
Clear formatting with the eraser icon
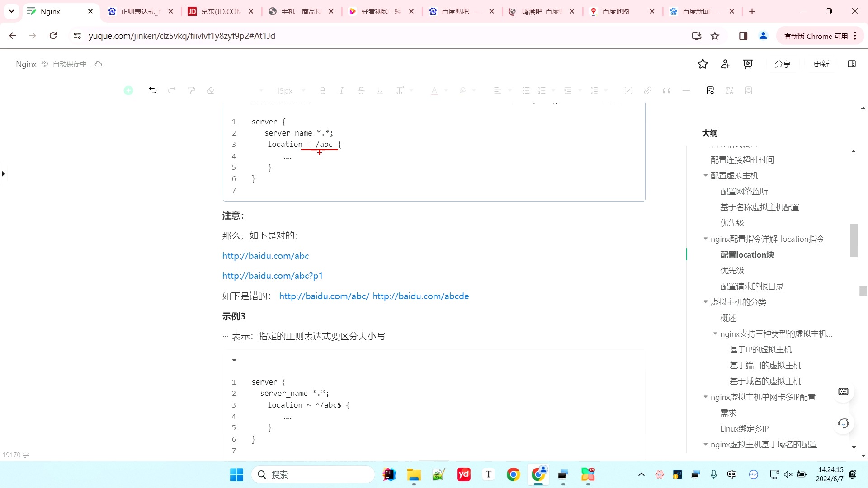point(210,90)
